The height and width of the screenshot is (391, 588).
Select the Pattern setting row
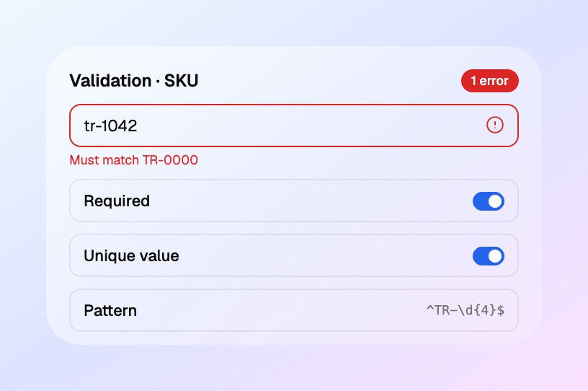294,310
